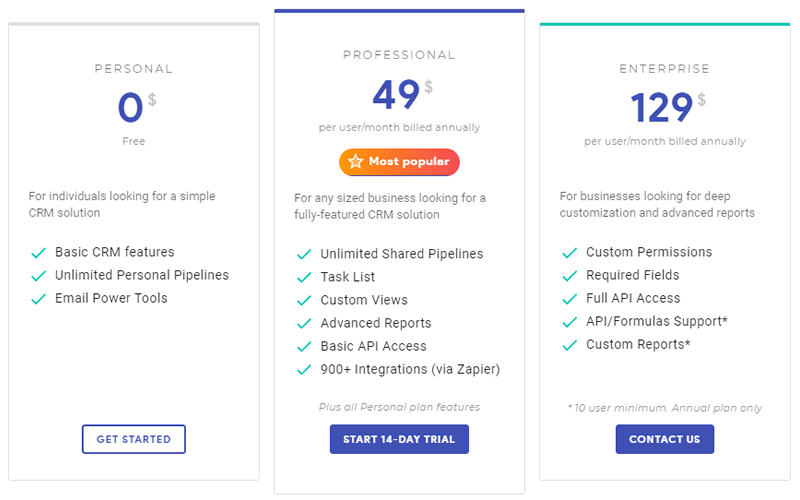This screenshot has width=800, height=500.
Task: Click the 900+ Integrations (via Zapier) text
Action: pyautogui.click(x=410, y=369)
